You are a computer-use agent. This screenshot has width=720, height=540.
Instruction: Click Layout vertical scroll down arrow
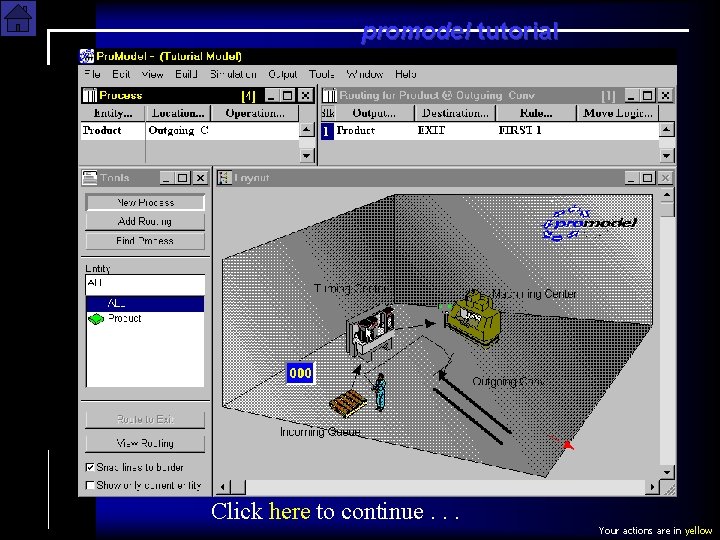pos(667,472)
